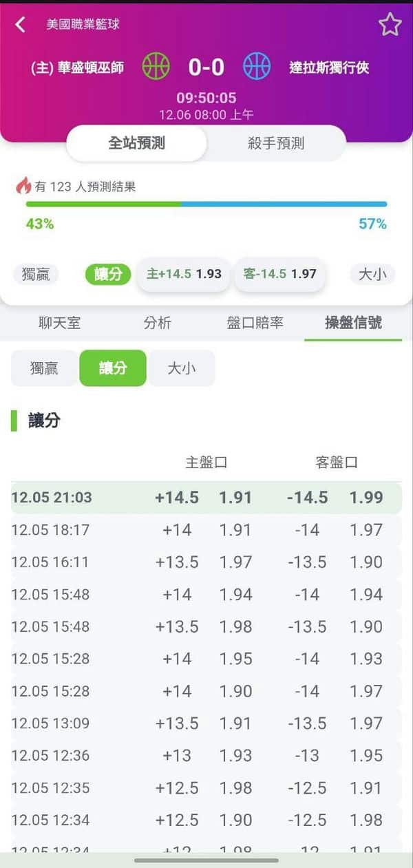
Task: Enable the 大小 betting mode in the top row
Action: tap(372, 274)
